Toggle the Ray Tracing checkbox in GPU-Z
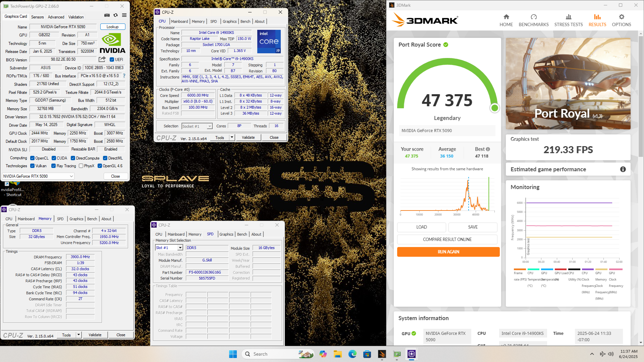 coord(54,166)
